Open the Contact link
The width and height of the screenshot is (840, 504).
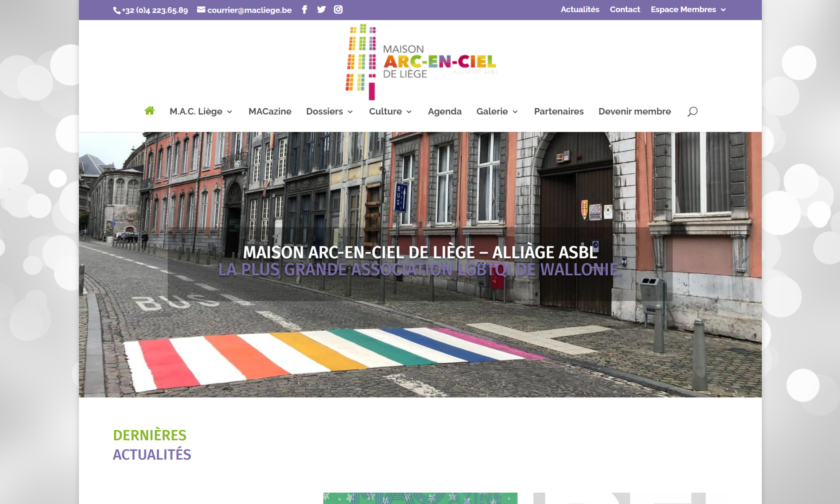point(625,10)
